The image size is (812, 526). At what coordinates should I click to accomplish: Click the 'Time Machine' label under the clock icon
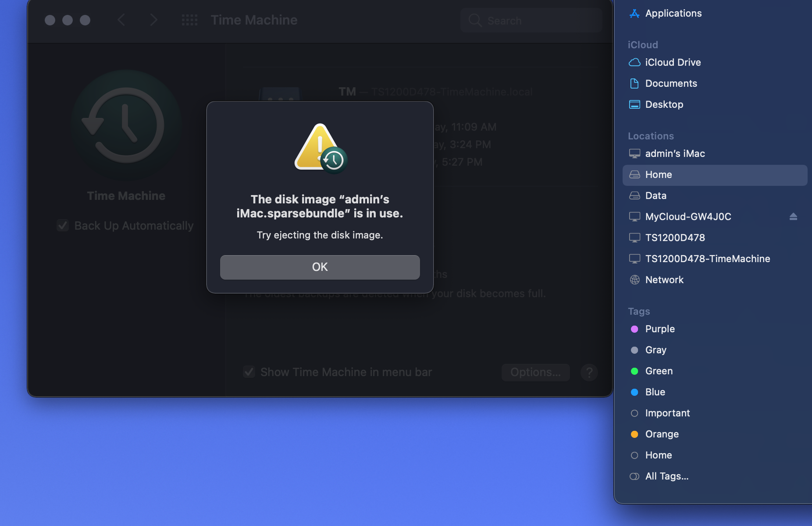[126, 195]
